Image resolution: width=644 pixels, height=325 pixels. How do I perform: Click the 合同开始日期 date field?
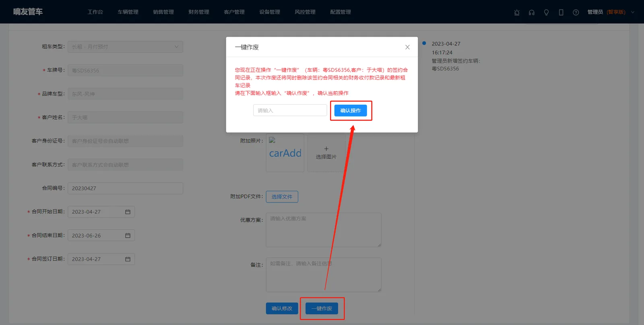[x=101, y=212]
